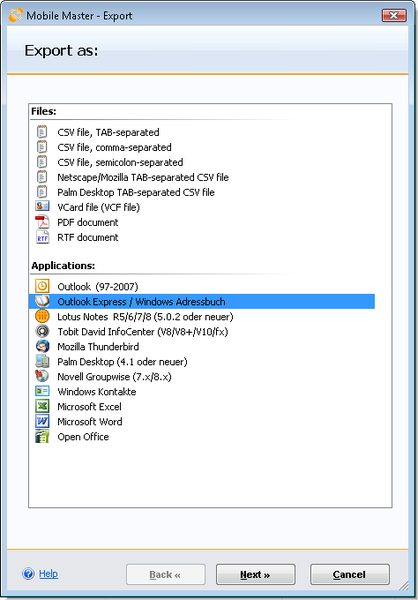Viewport: 418px width, 600px height.
Task: Pick the Mozilla Thunderbird icon
Action: 42,346
